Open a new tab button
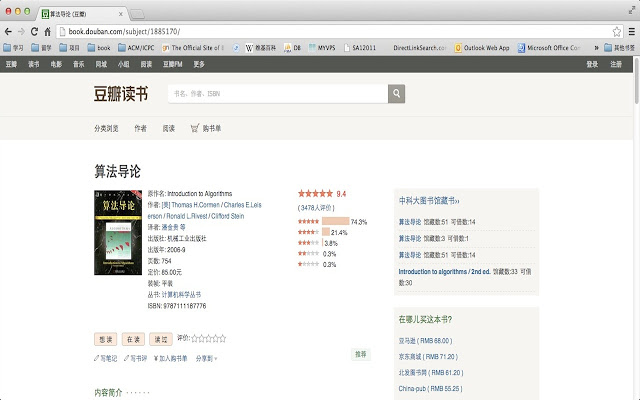Image resolution: width=640 pixels, height=400 pixels. [137, 14]
